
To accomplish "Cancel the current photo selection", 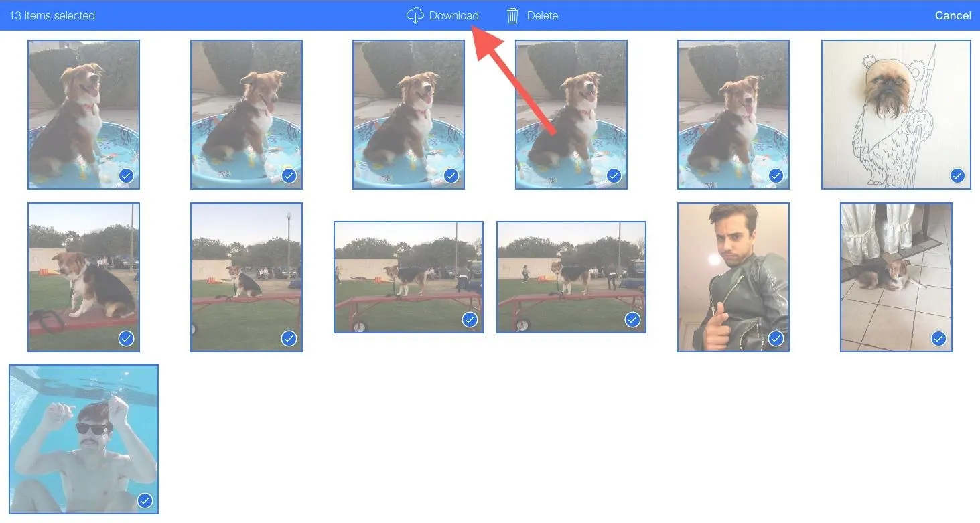I will pyautogui.click(x=953, y=15).
